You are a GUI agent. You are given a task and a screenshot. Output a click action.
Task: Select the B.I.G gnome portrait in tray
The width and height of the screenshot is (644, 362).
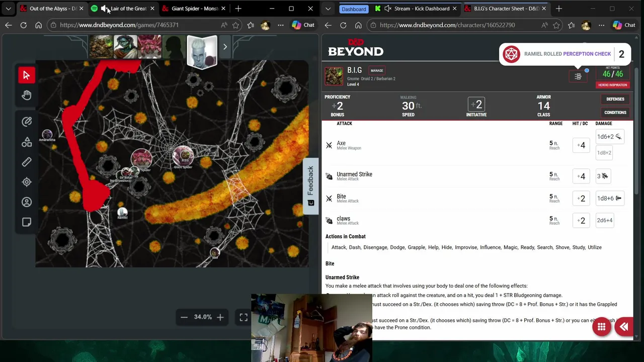coord(101,47)
